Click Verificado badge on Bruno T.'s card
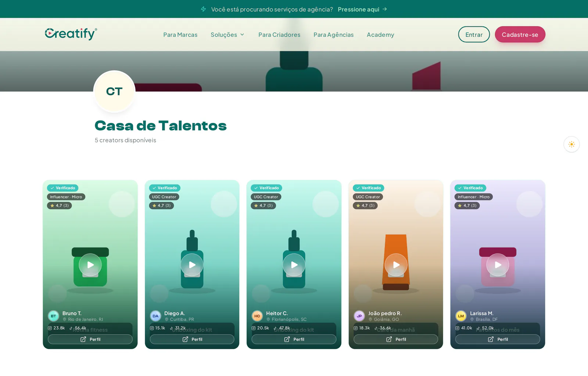The image size is (588, 376). click(62, 188)
